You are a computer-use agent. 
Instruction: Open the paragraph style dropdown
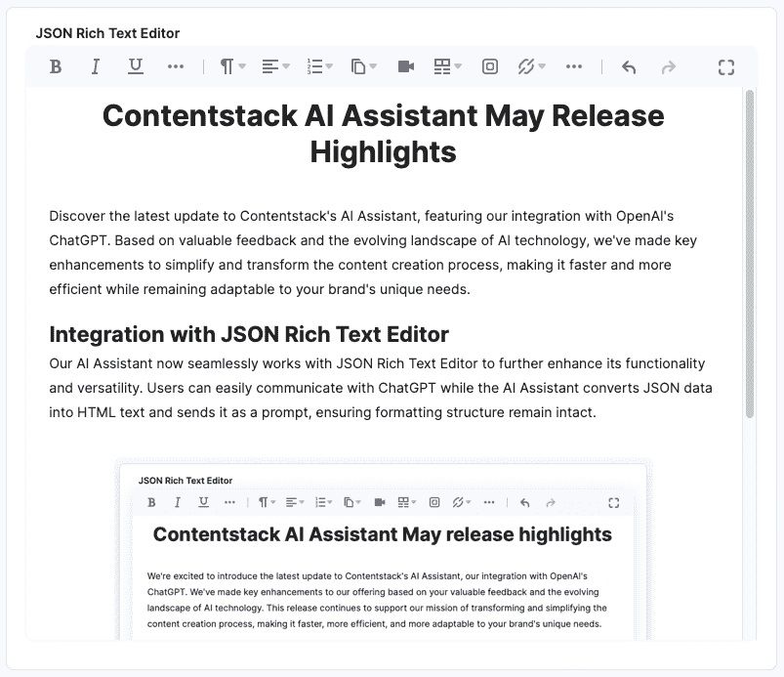click(x=233, y=66)
